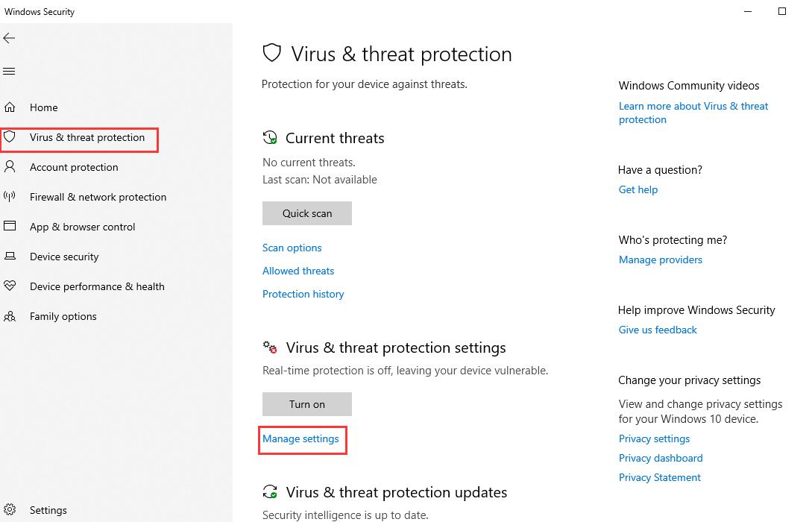Viewport: 812px width, 522px height.
Task: Open Allowed threats link
Action: [x=298, y=271]
